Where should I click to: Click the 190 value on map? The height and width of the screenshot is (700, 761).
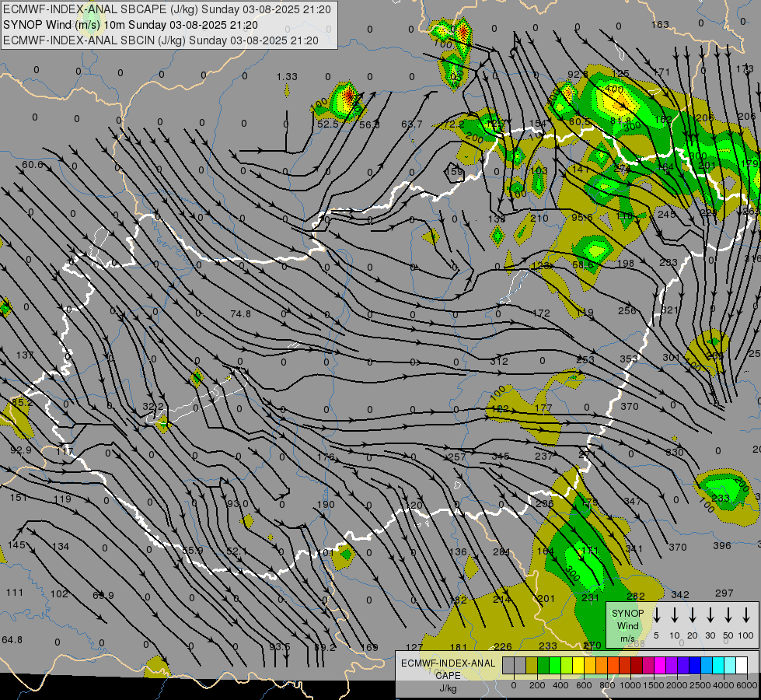(326, 504)
